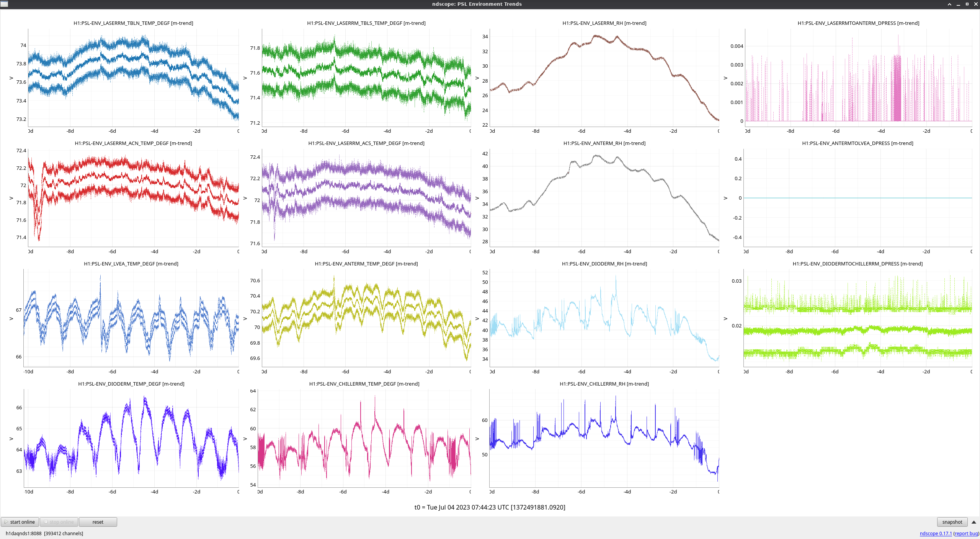Image resolution: width=980 pixels, height=539 pixels.
Task: Click the window menu icon in title bar
Action: pos(4,4)
